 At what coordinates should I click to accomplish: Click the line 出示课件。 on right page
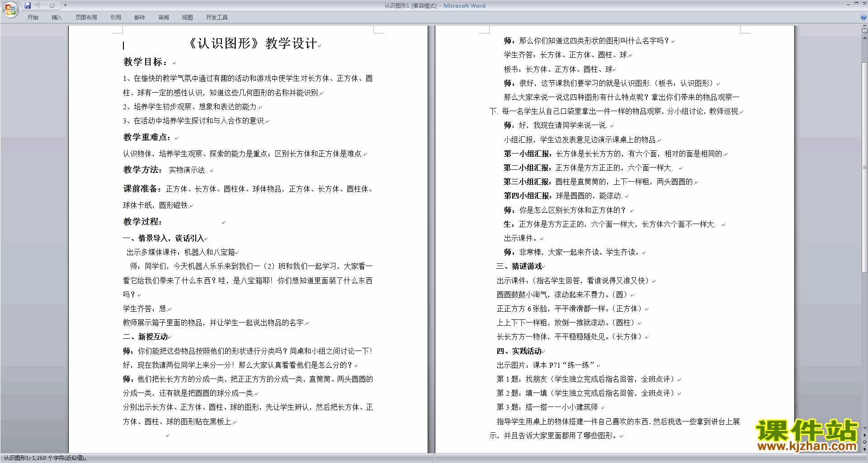[x=521, y=238]
